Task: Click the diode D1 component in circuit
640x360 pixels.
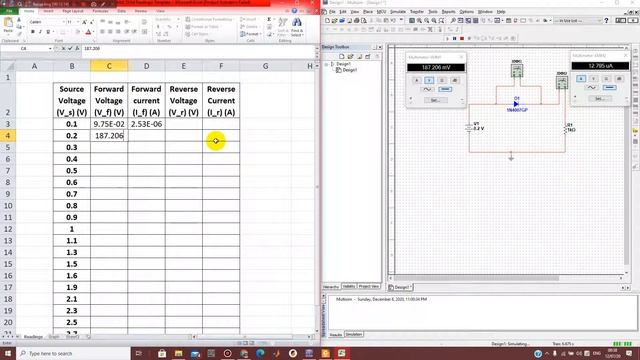Action: pyautogui.click(x=516, y=104)
